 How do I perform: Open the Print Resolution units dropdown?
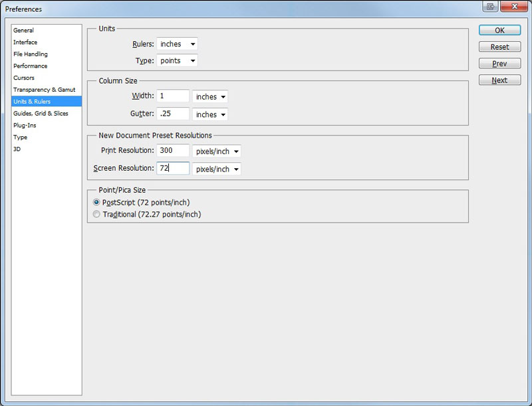click(x=216, y=152)
